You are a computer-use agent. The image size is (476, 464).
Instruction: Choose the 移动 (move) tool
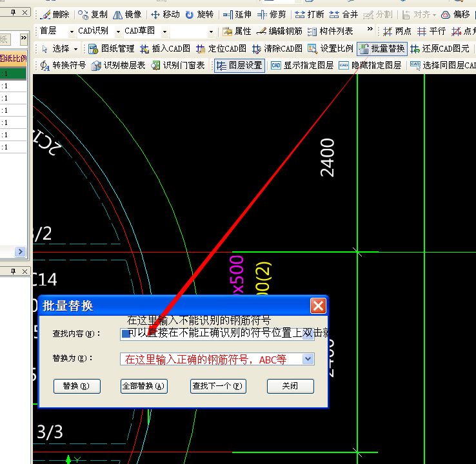pyautogui.click(x=166, y=14)
